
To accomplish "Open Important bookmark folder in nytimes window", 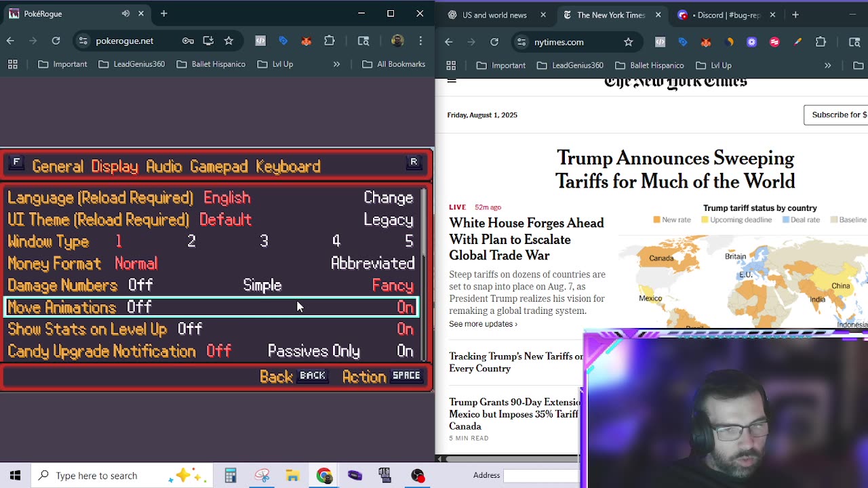I will coord(500,65).
